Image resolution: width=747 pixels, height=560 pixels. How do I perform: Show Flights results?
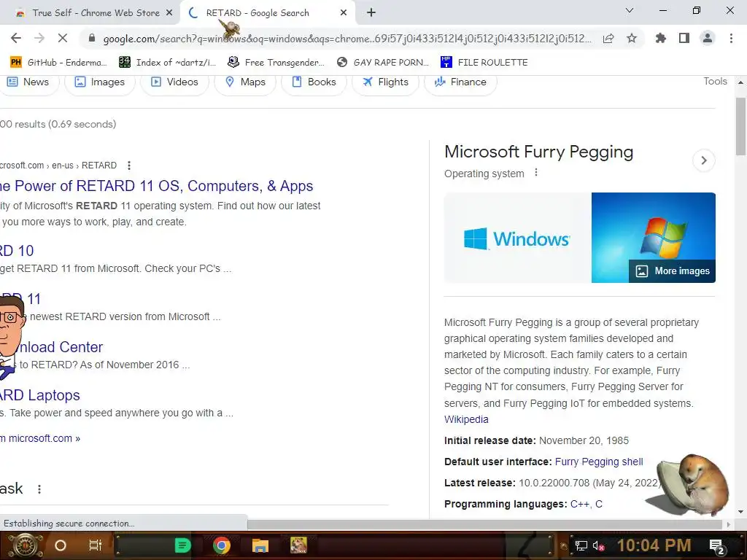click(385, 82)
